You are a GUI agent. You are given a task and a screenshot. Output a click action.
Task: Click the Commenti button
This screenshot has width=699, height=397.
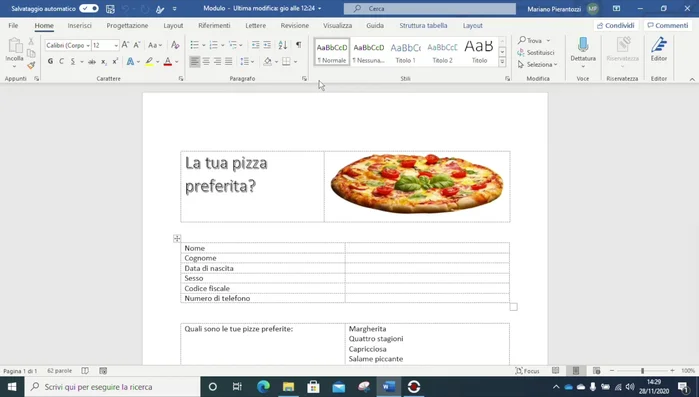668,25
